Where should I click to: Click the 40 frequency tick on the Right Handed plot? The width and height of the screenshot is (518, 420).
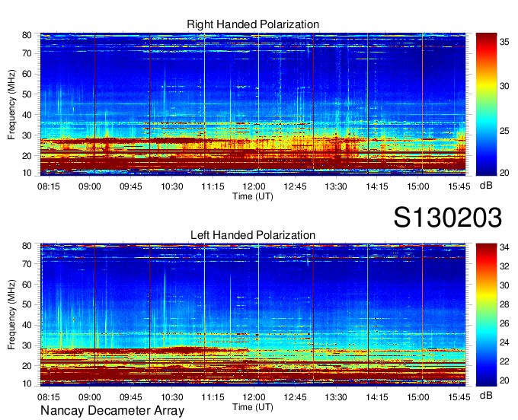[x=27, y=115]
